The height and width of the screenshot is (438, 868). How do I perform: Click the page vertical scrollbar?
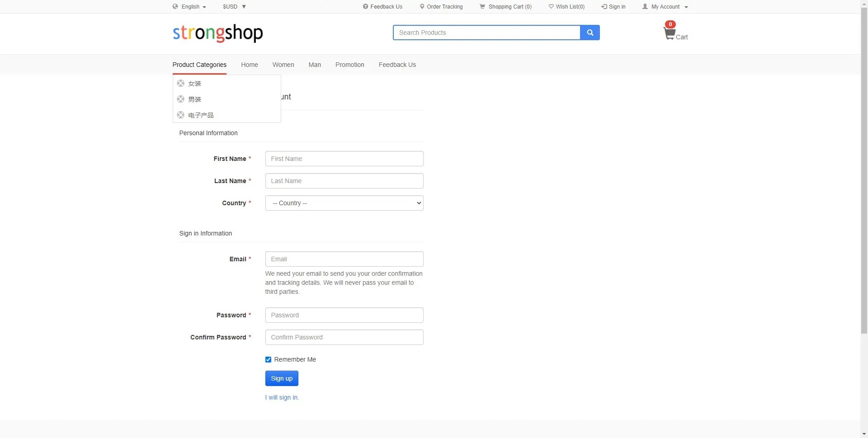coord(864,181)
